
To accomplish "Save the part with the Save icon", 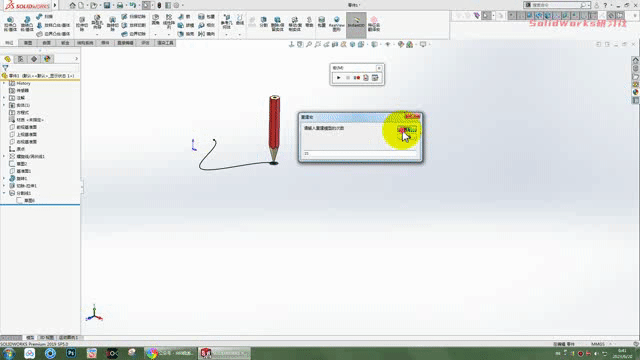I will 107,5.
